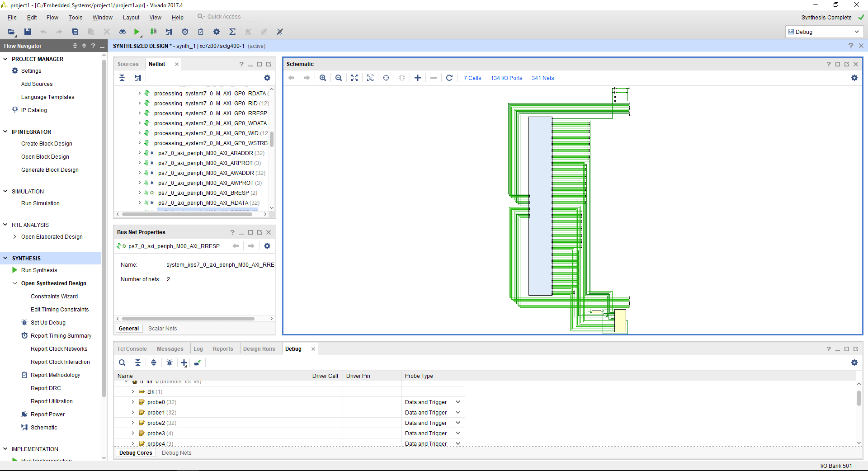Expand processing_system7_0_M_AXI_GP0_RDATA net
This screenshot has width=868, height=471.
point(139,93)
